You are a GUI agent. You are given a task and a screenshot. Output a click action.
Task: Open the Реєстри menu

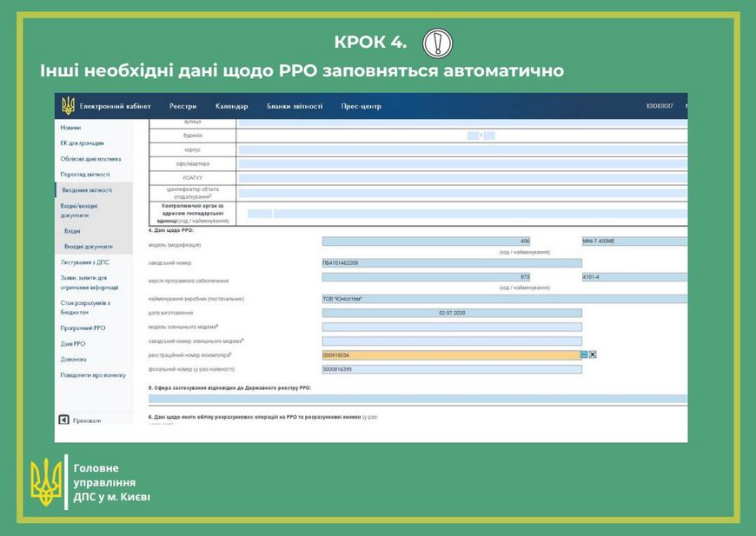pyautogui.click(x=182, y=106)
